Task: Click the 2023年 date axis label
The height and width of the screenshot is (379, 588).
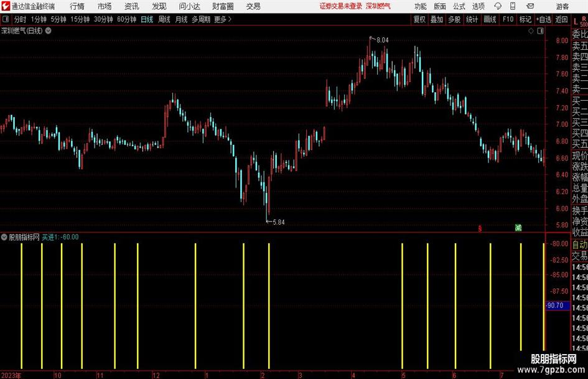Action: pos(11,375)
